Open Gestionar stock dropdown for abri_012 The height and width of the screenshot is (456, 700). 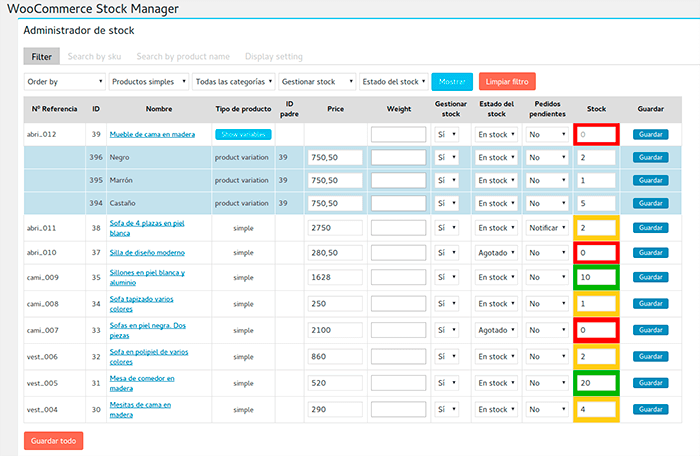click(446, 134)
